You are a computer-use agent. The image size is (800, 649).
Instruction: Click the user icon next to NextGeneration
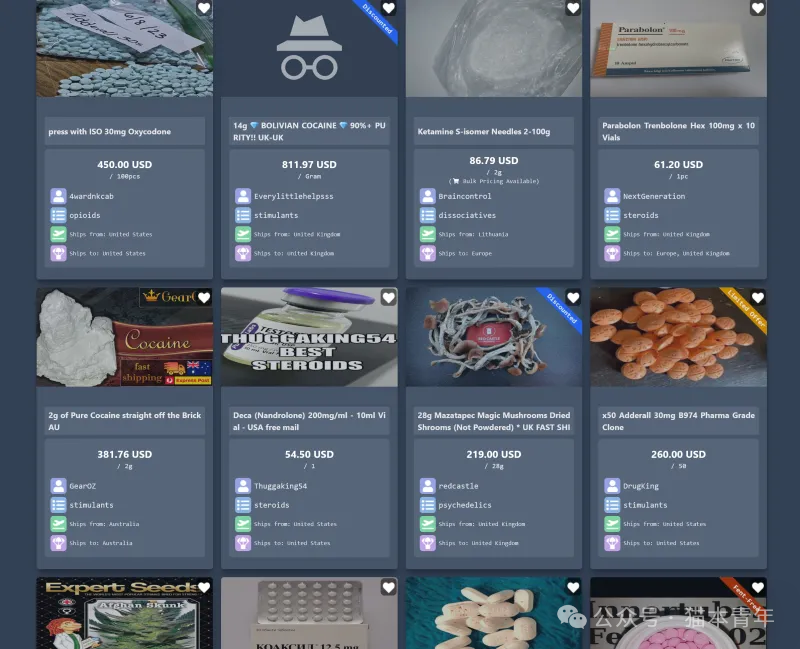[x=612, y=196]
